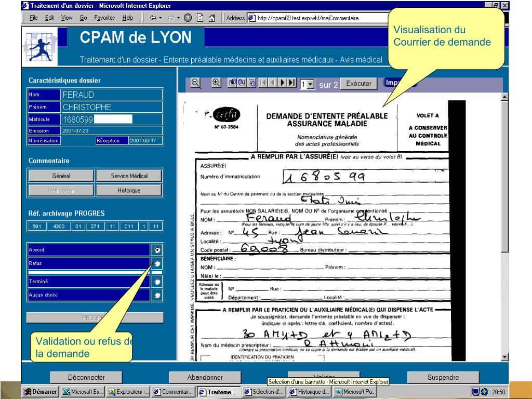Open the Démarrer start menu
532x399 pixels.
(x=39, y=392)
